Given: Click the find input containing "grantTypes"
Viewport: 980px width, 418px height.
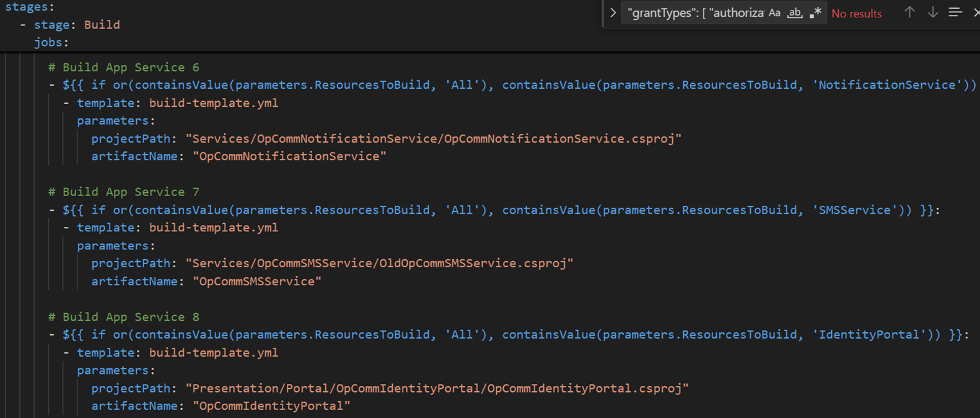Looking at the screenshot, I should (x=694, y=13).
